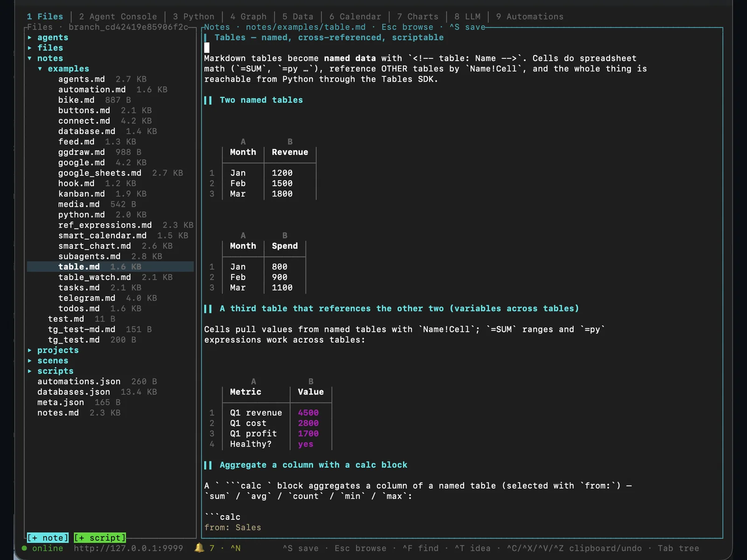
Task: Open the Python tab
Action: 193,16
